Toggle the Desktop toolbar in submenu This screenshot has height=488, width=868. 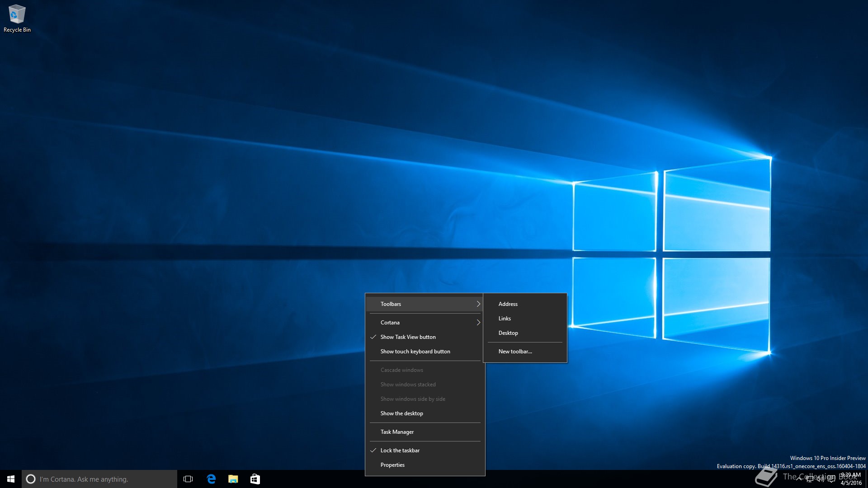(525, 333)
